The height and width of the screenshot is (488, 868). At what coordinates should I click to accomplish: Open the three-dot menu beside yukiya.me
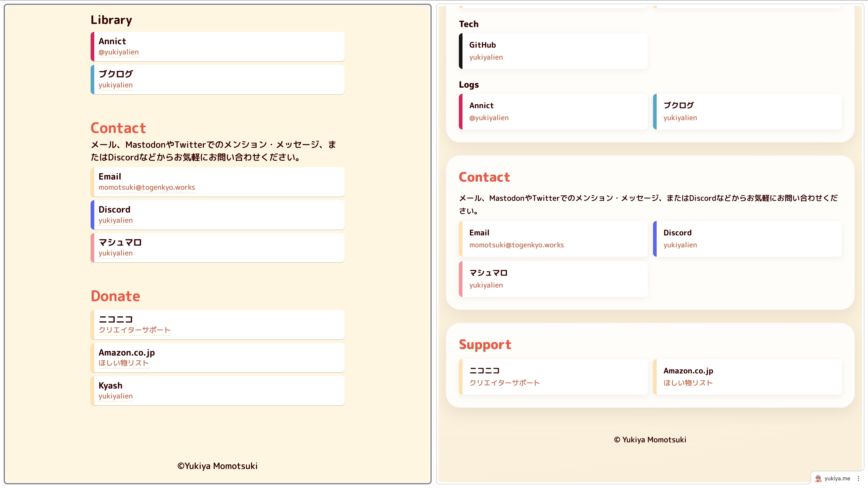point(858,478)
